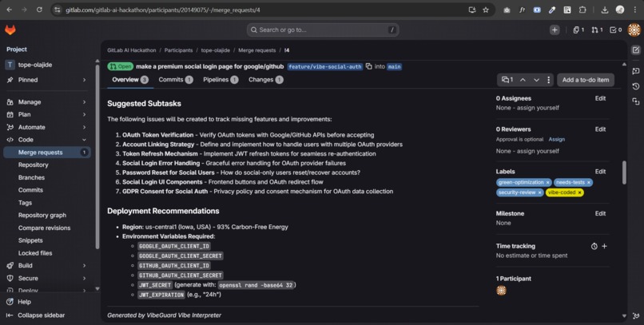The height and width of the screenshot is (325, 644).
Task: Jump to previous unresolved thread arrow
Action: click(523, 80)
